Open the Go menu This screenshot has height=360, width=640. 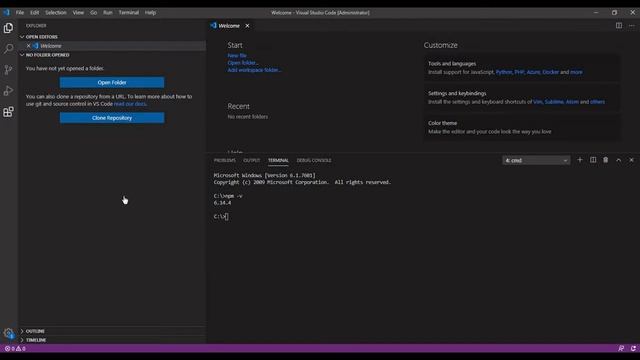pos(93,13)
